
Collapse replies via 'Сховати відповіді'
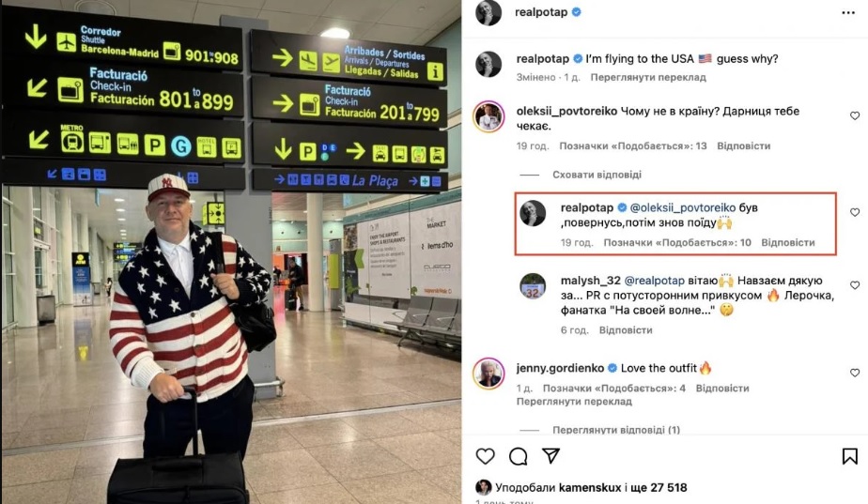[597, 175]
